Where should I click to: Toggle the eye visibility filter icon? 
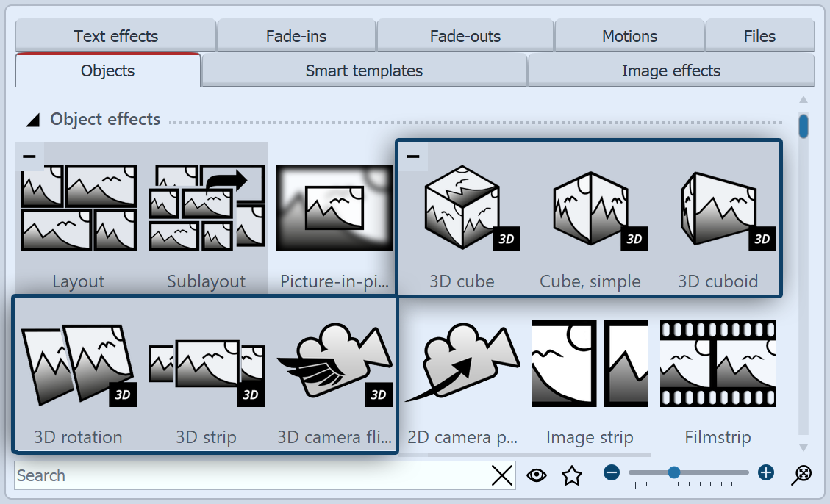coord(537,475)
